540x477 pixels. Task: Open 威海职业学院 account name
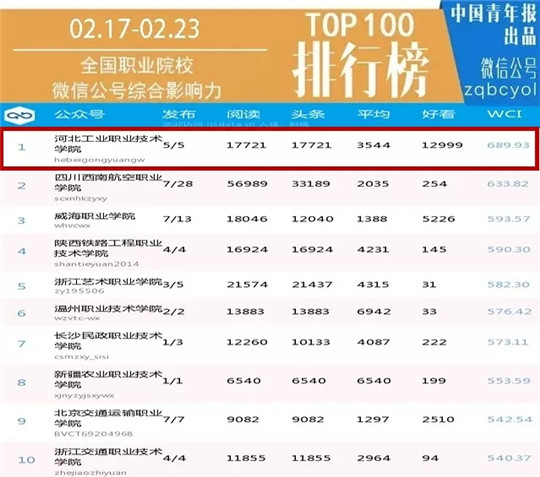pyautogui.click(x=95, y=216)
